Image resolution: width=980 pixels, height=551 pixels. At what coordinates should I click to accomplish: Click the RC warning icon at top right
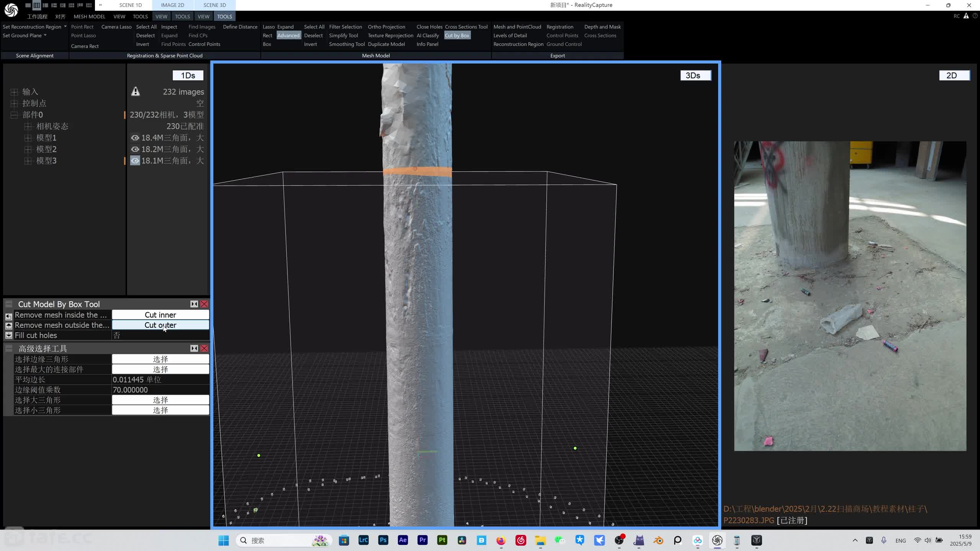[x=966, y=16]
